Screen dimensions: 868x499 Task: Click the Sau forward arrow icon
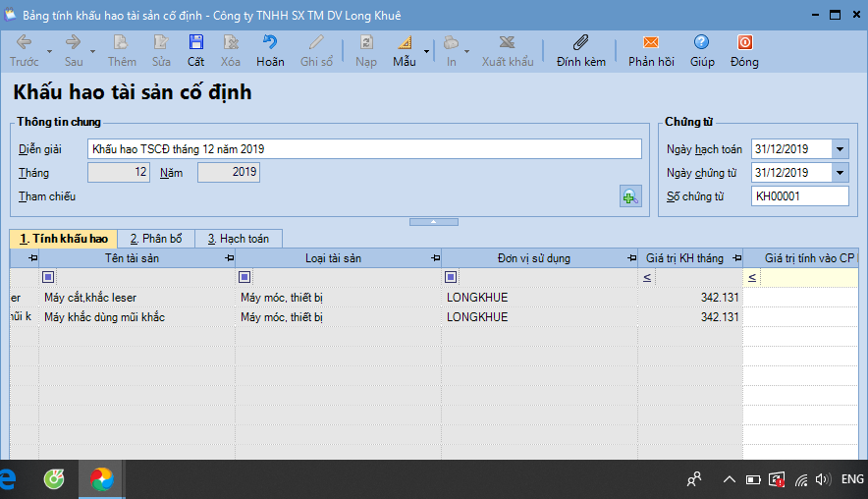[73, 42]
